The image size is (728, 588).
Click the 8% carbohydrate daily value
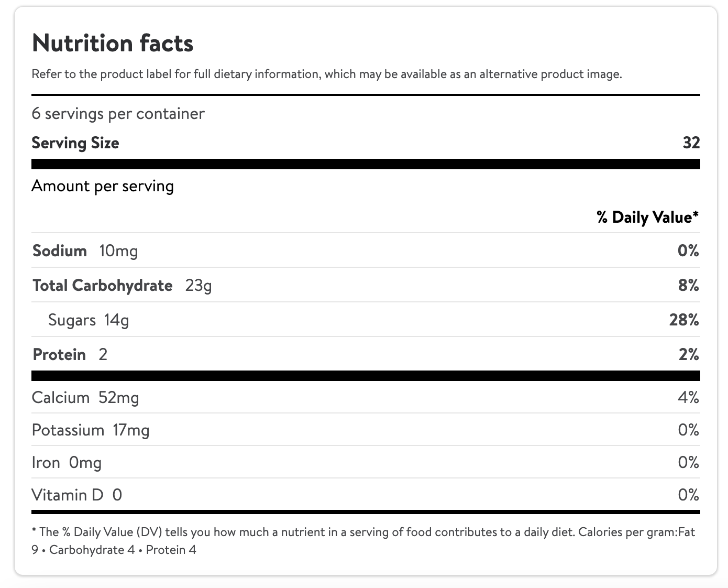688,286
